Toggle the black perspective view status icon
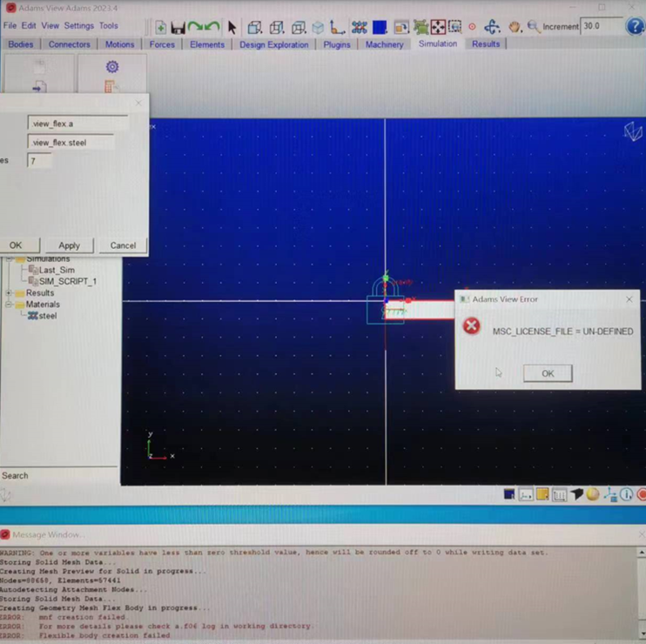Image resolution: width=646 pixels, height=644 pixels. click(576, 493)
